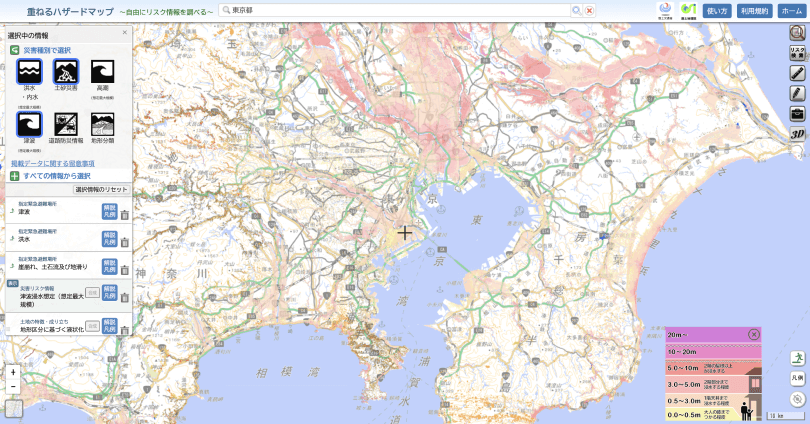Clear the search field with the red X

[x=589, y=10]
